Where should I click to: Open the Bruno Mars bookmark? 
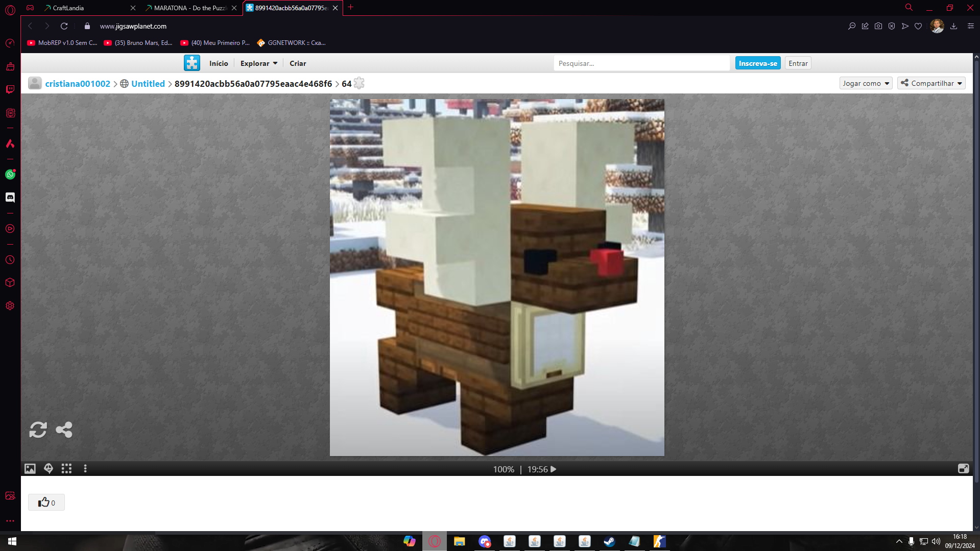pos(138,43)
